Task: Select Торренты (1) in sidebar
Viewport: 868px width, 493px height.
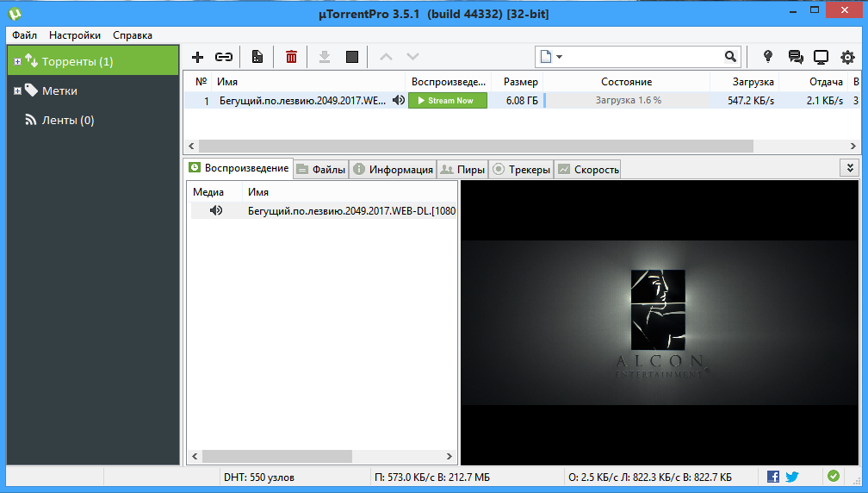Action: [x=93, y=61]
